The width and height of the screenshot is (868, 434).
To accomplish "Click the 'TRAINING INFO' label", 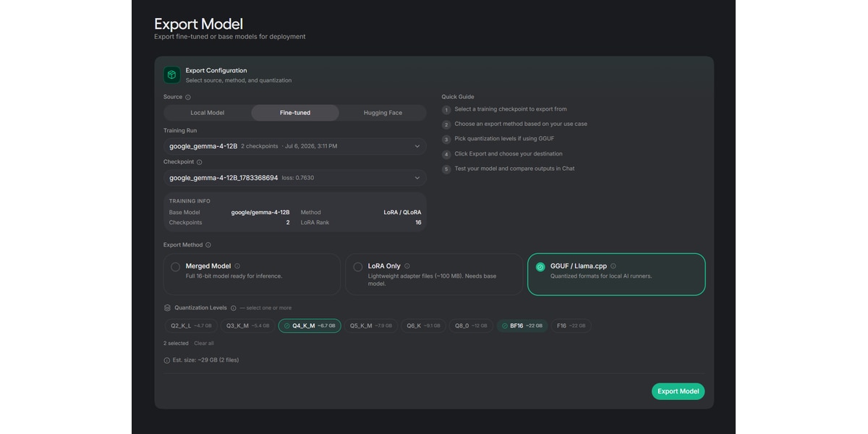I will click(x=190, y=201).
